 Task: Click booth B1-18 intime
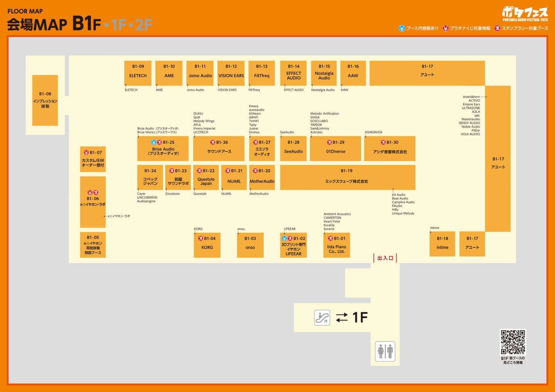[x=442, y=244]
